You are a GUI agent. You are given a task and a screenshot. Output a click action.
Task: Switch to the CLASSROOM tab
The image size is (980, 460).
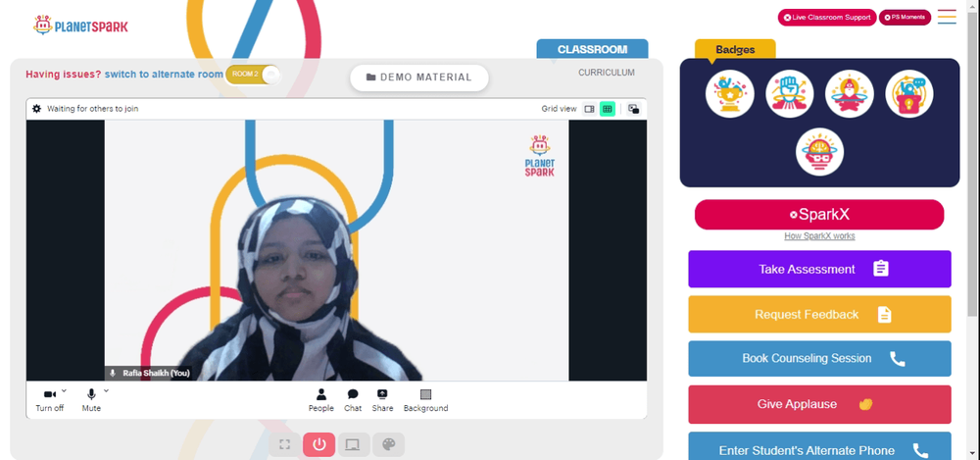592,49
